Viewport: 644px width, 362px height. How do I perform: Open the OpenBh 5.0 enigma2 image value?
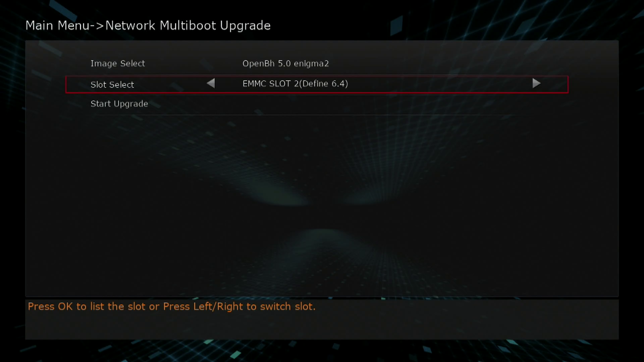285,64
